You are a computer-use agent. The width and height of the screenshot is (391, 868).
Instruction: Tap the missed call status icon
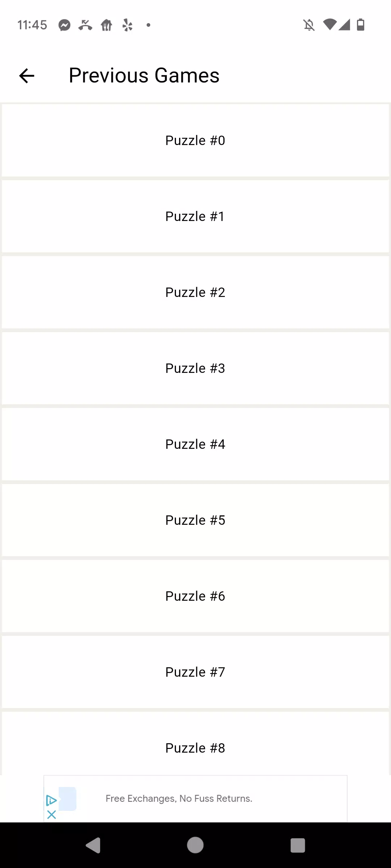pos(85,25)
